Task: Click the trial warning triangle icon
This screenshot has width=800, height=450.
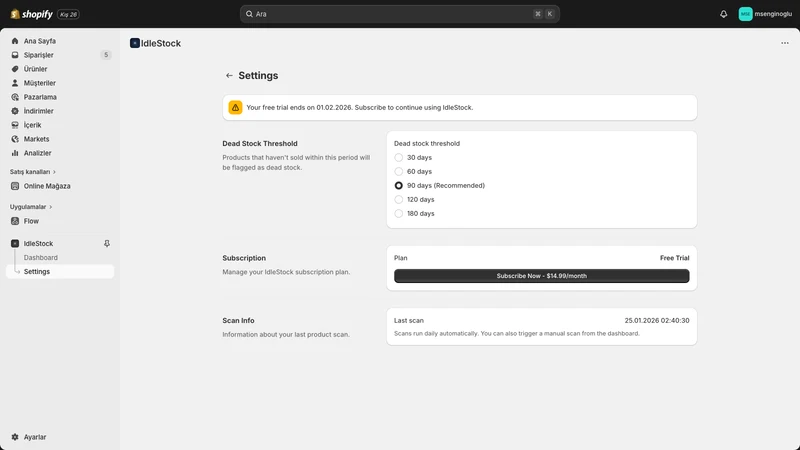Action: point(235,108)
